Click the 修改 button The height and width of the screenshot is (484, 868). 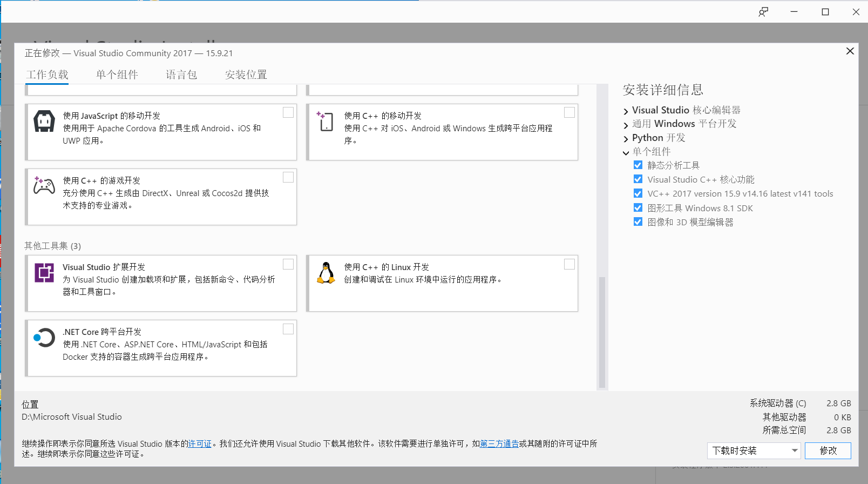click(828, 451)
